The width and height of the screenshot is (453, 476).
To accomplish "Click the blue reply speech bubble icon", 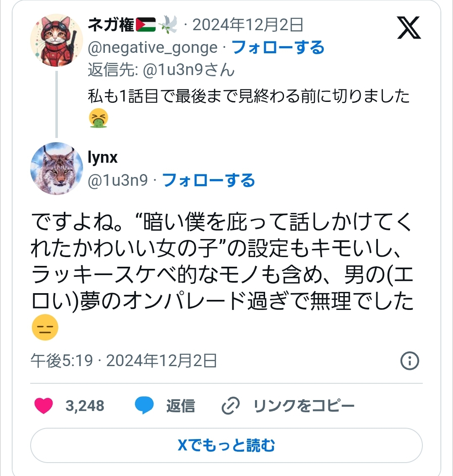I will [x=144, y=406].
